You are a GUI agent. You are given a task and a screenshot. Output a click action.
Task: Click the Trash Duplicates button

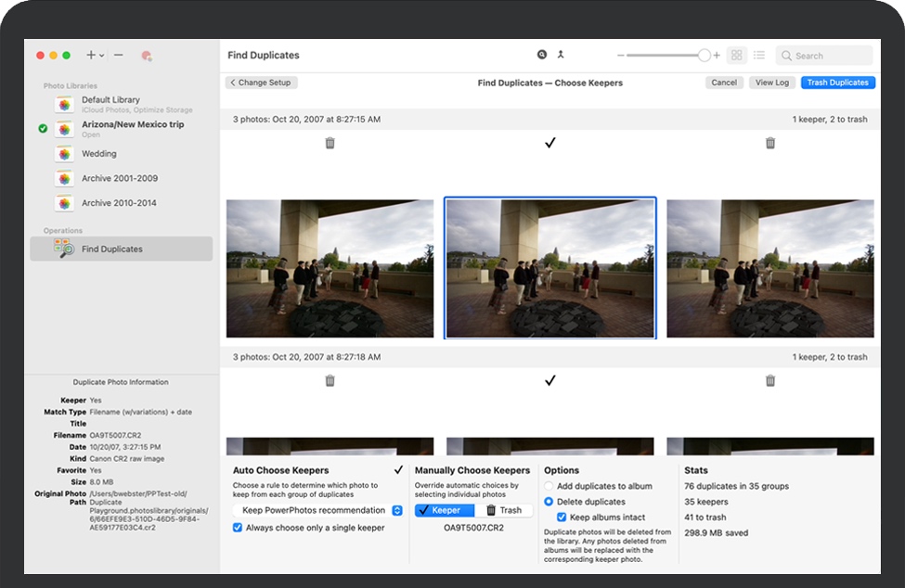[837, 83]
